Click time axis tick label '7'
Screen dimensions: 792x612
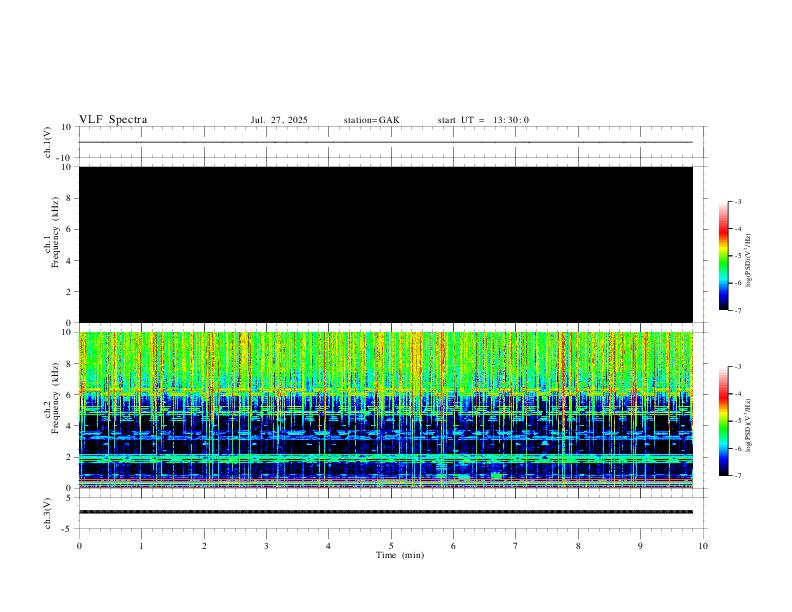[516, 546]
